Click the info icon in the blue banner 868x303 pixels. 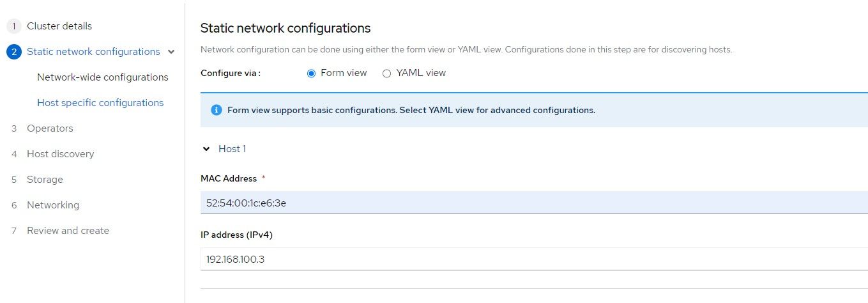coord(216,110)
